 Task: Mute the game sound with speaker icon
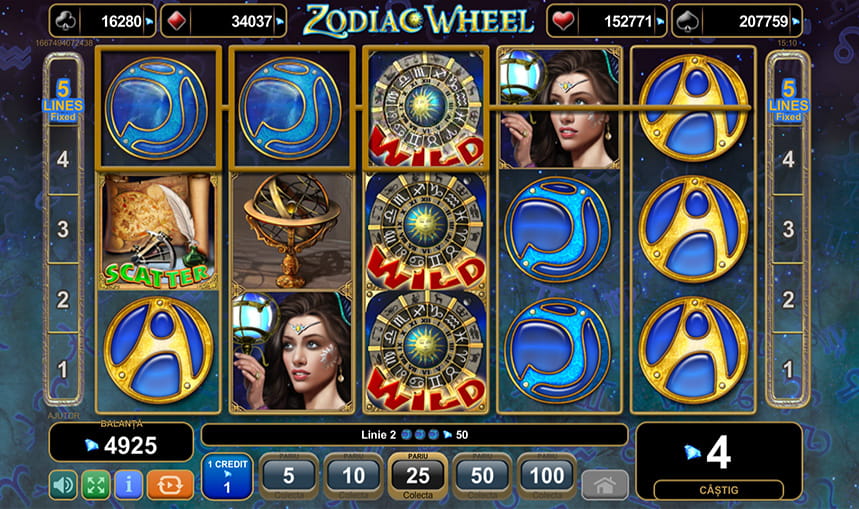coord(64,485)
